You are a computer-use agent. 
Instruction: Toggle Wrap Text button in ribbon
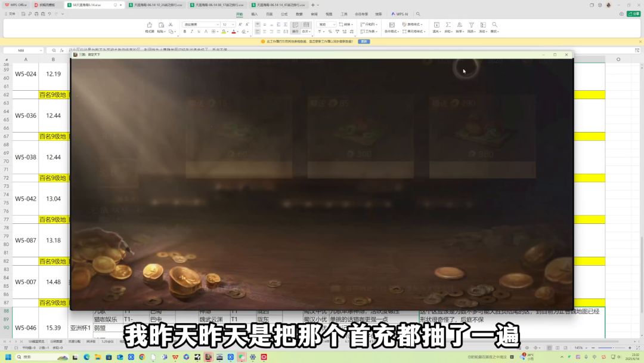tap(295, 27)
